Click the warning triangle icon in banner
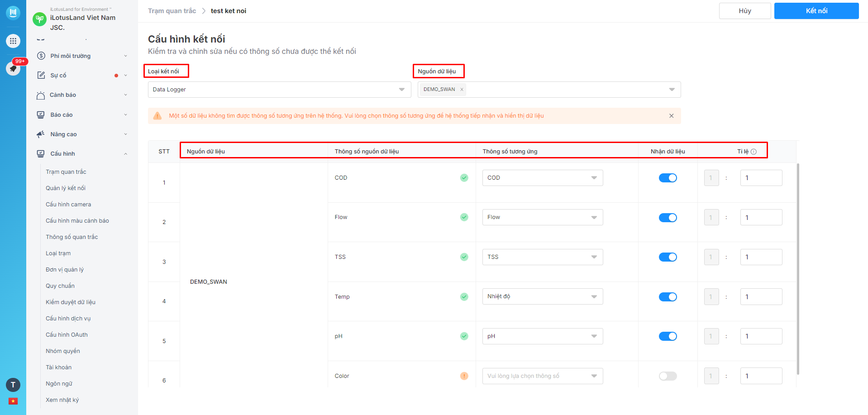The width and height of the screenshot is (868, 415). coord(157,116)
